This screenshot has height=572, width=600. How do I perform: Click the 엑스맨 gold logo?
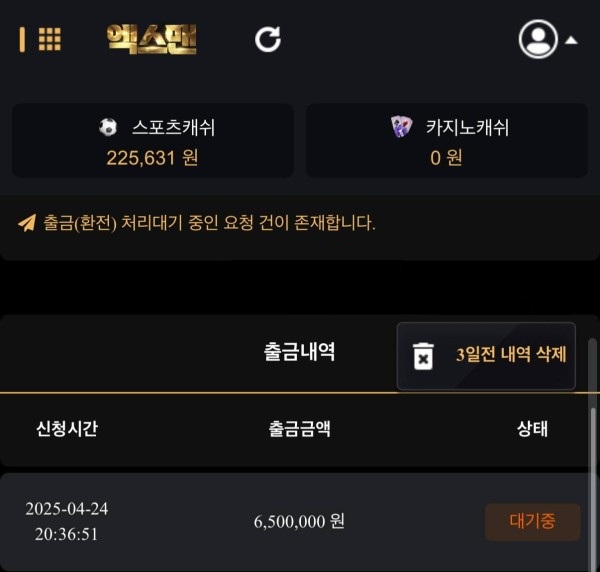pyautogui.click(x=152, y=39)
